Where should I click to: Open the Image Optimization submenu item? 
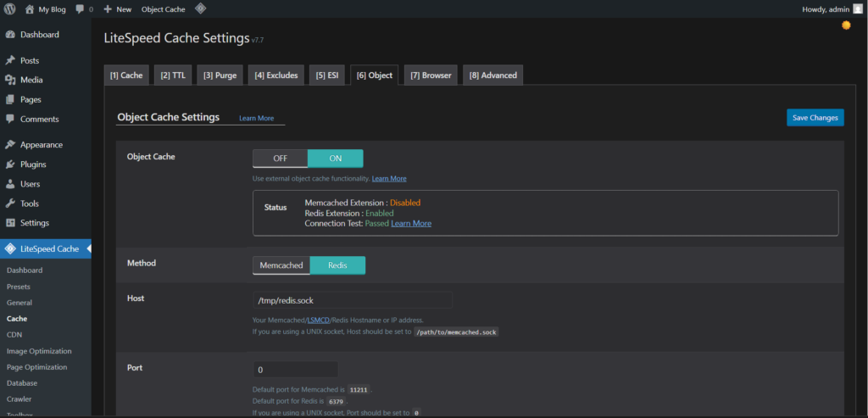39,351
